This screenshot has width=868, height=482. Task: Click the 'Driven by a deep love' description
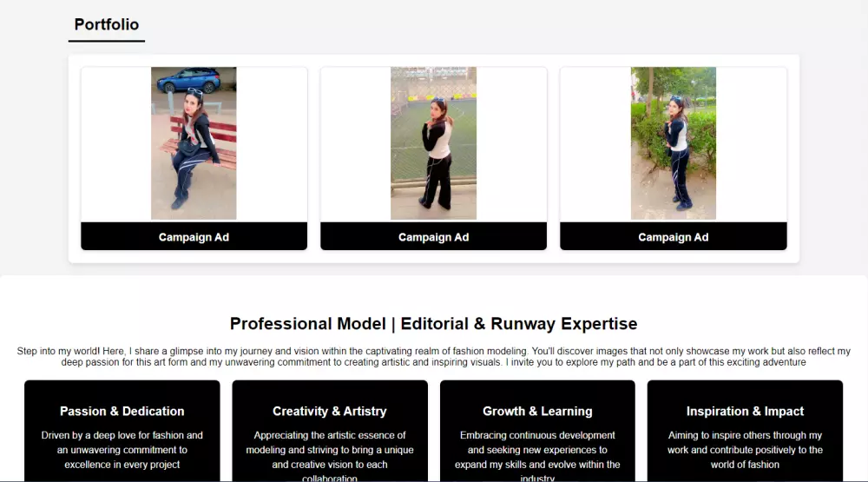pos(122,450)
